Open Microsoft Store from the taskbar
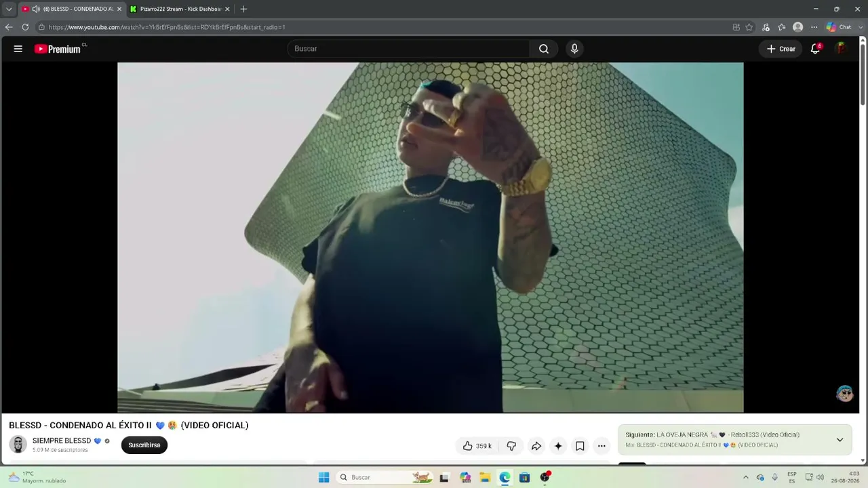868x488 pixels. tap(524, 477)
